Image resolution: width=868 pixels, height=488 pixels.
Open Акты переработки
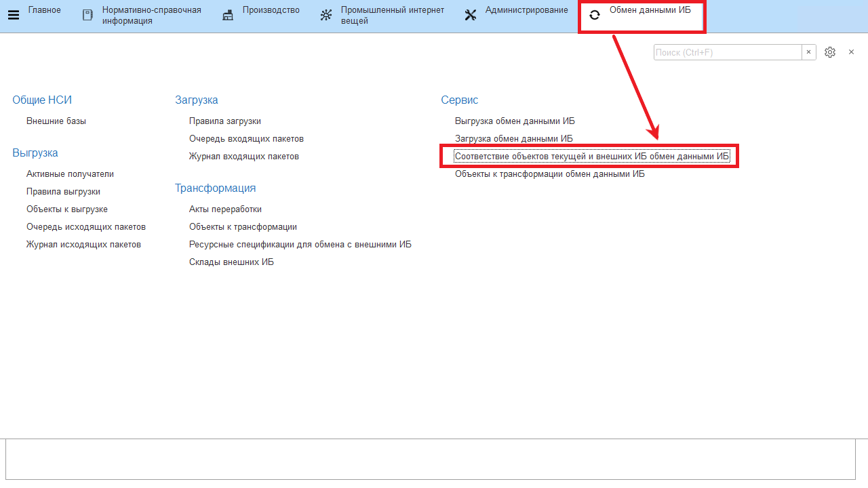pos(225,209)
